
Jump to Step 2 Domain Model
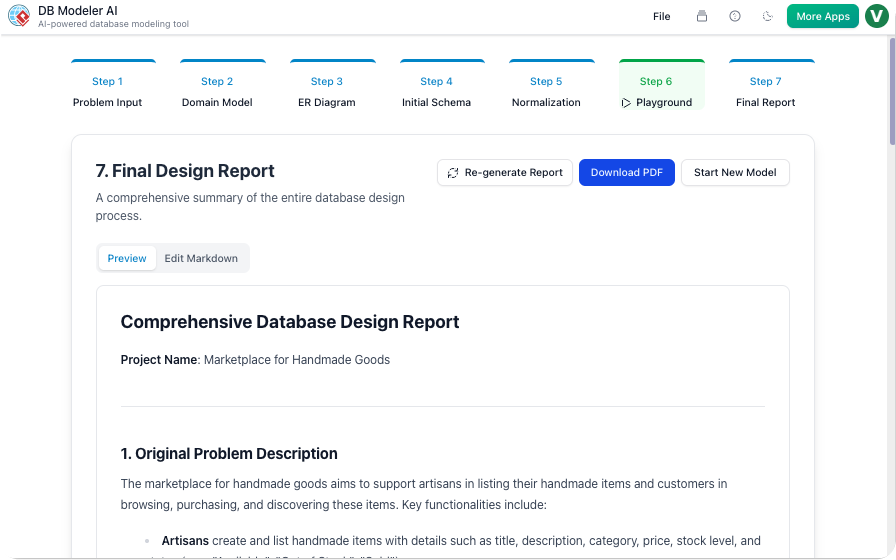217,91
